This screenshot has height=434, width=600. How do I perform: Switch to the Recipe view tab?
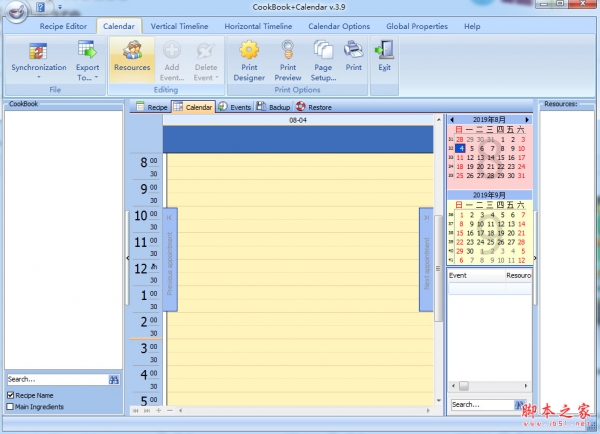pyautogui.click(x=152, y=107)
